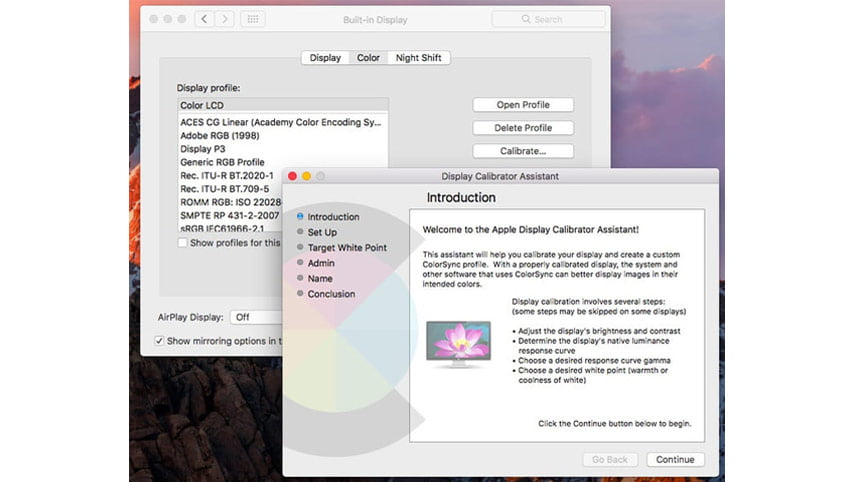Select Rec. ITU-R BT.2020-1 profile
Screen dimensions: 856x482
(x=230, y=176)
